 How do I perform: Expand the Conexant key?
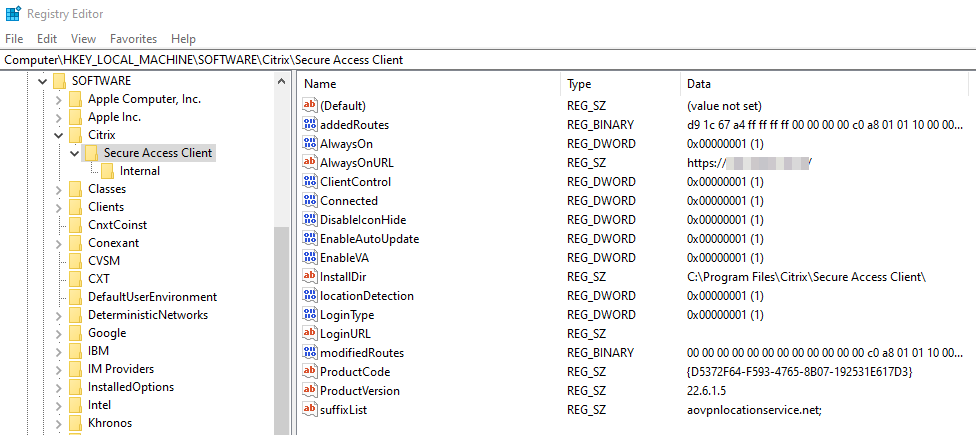click(x=59, y=243)
